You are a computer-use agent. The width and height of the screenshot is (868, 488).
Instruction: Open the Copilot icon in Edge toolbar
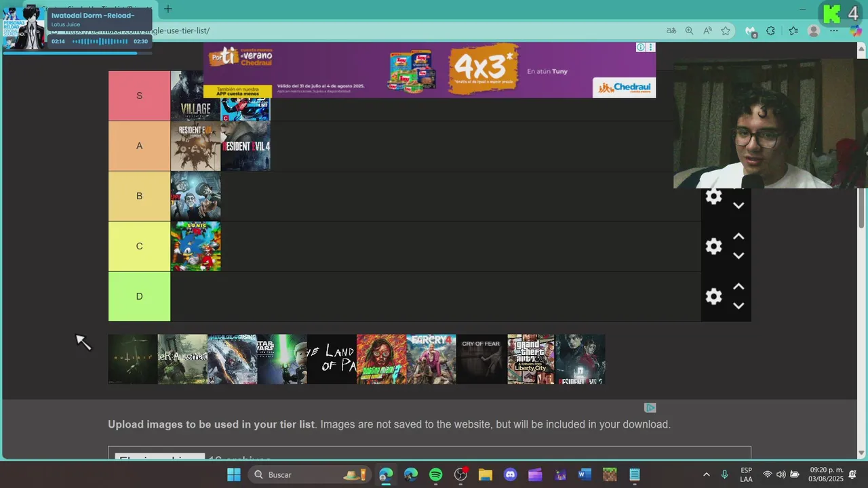tap(856, 30)
